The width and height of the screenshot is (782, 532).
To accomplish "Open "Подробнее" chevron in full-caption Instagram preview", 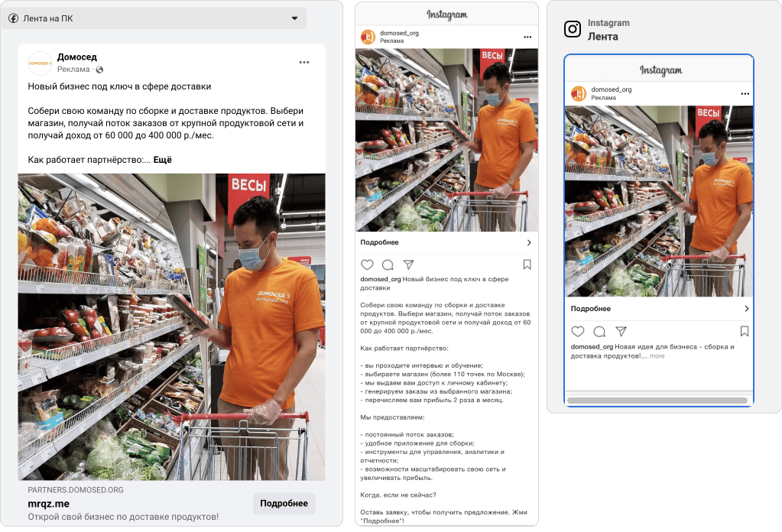I will pyautogui.click(x=528, y=242).
